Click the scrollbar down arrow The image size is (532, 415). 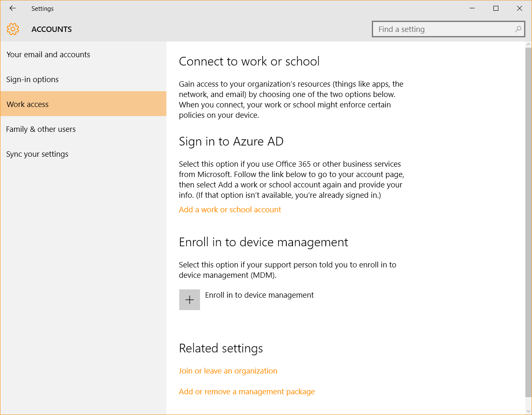pyautogui.click(x=528, y=411)
